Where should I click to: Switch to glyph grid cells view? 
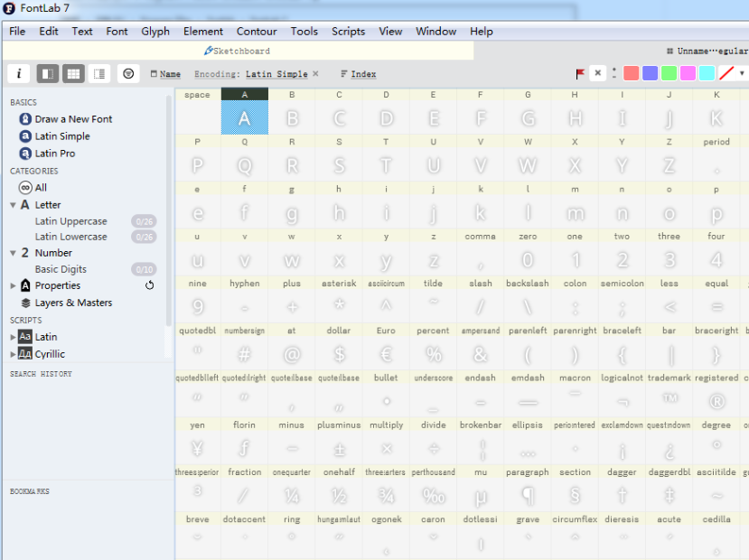pos(73,73)
